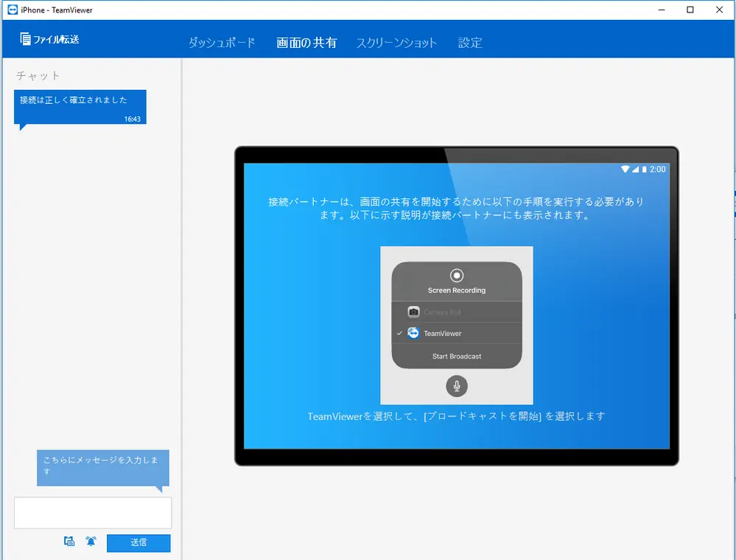The width and height of the screenshot is (736, 560).
Task: Click the 接続は正しく確立されました chat bubble
Action: tap(80, 107)
